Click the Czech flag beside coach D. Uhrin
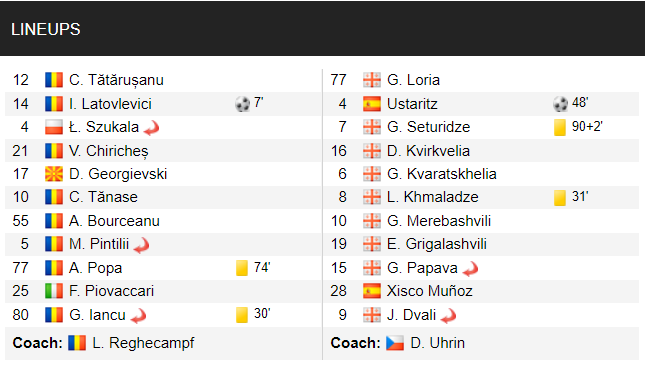 [x=395, y=343]
